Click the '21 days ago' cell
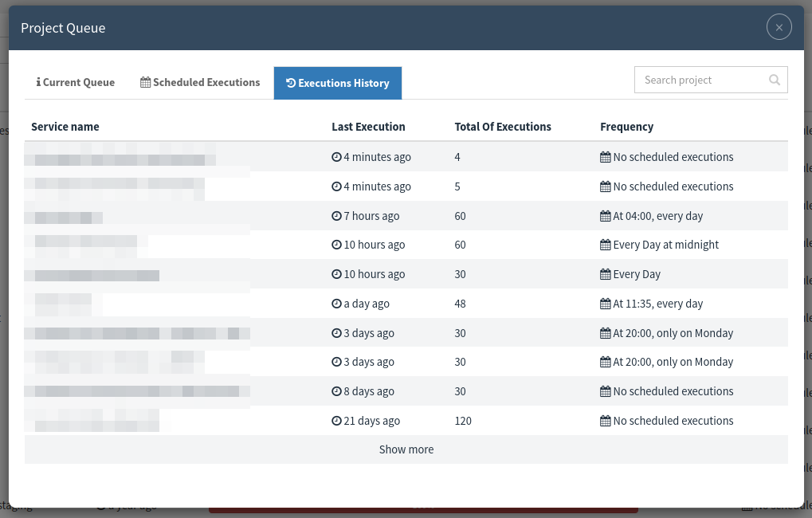 (x=366, y=421)
